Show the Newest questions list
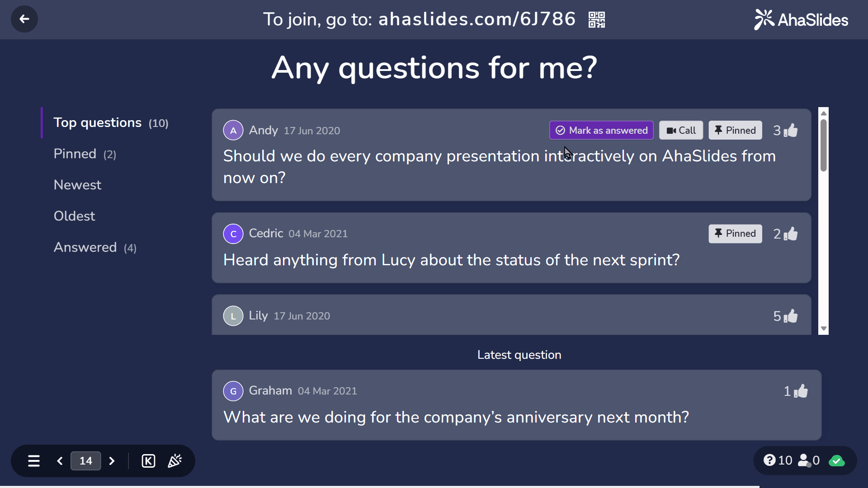 tap(77, 185)
